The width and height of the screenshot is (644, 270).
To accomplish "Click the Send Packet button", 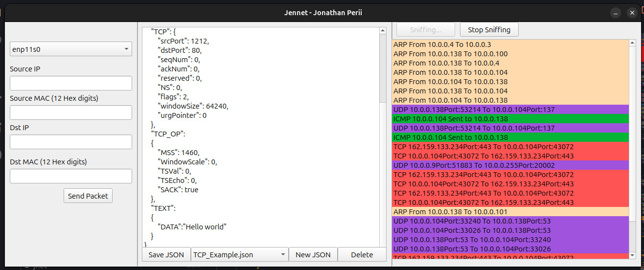I will click(x=88, y=196).
